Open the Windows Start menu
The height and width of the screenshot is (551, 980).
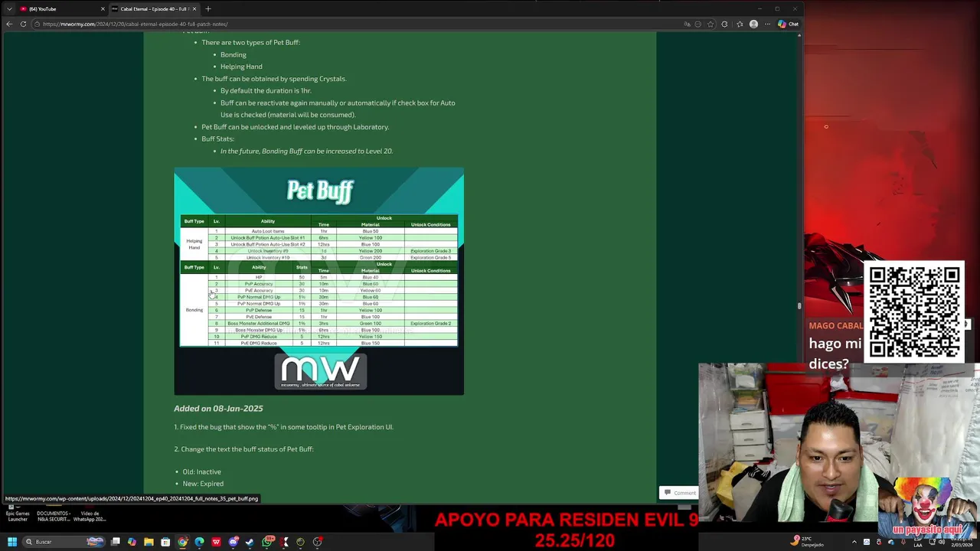11,542
